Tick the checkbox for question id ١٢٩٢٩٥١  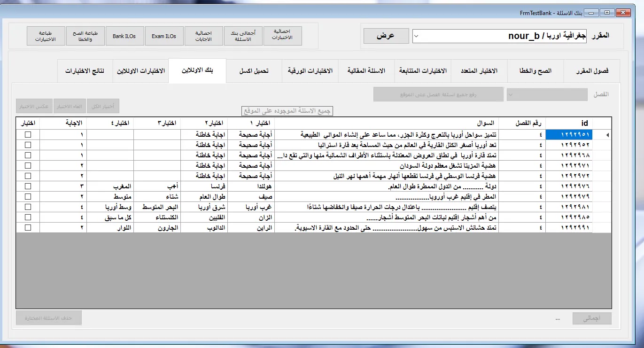[28, 134]
